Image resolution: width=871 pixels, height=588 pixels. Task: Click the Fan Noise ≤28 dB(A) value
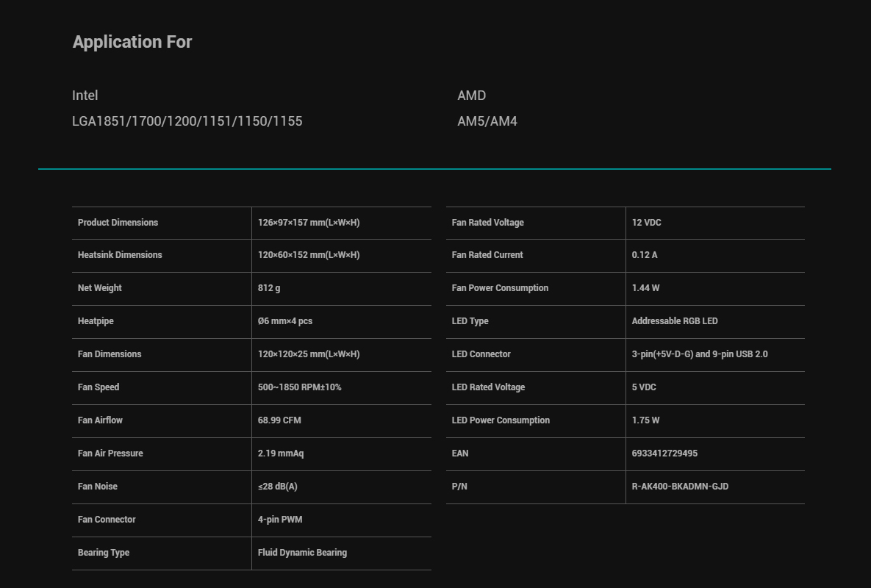(x=278, y=487)
